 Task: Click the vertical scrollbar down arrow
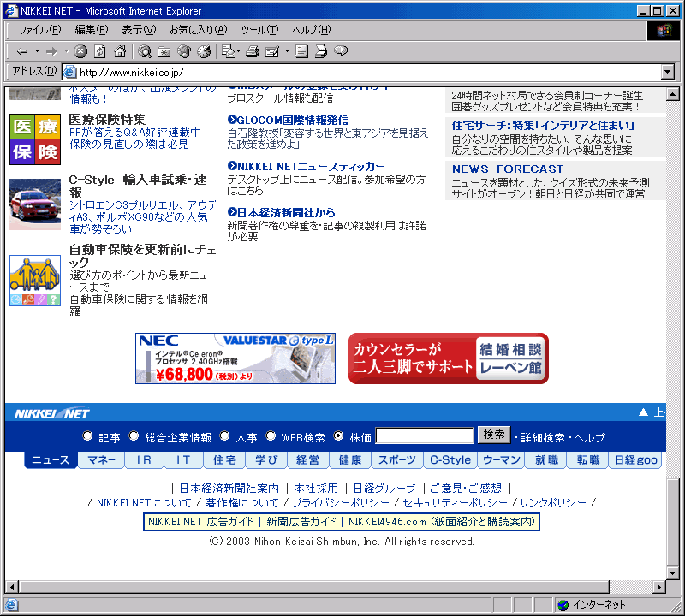(x=673, y=572)
